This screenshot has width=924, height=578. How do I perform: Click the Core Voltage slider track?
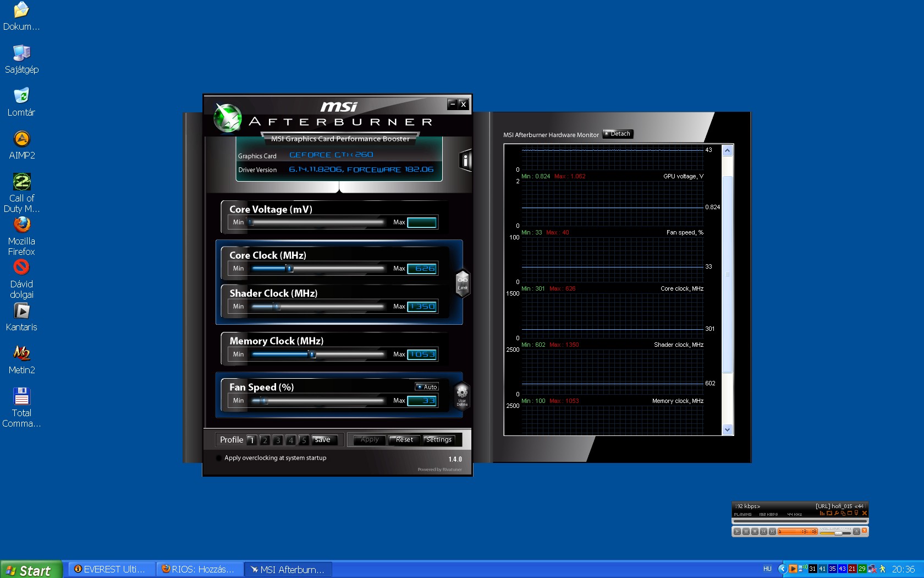tap(317, 222)
